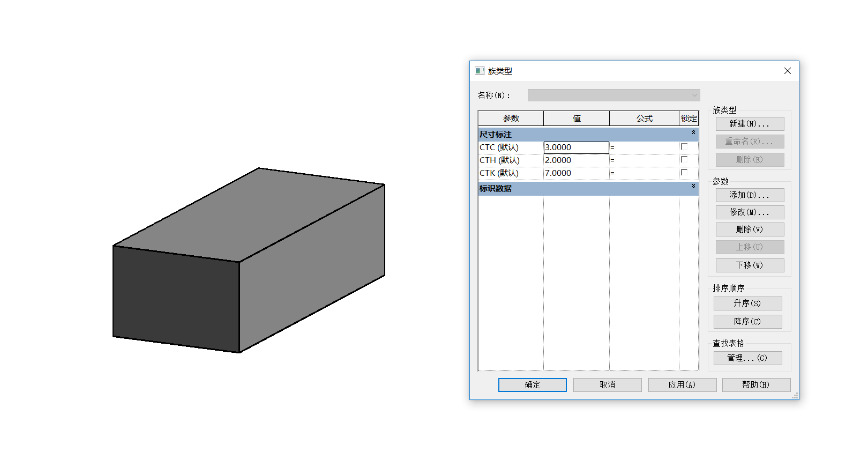
Task: Click the 锁定 column header
Action: pos(689,118)
